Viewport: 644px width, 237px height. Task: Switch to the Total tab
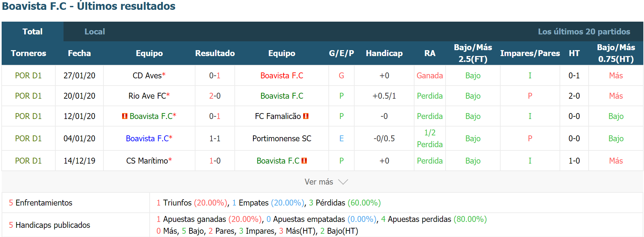click(32, 31)
